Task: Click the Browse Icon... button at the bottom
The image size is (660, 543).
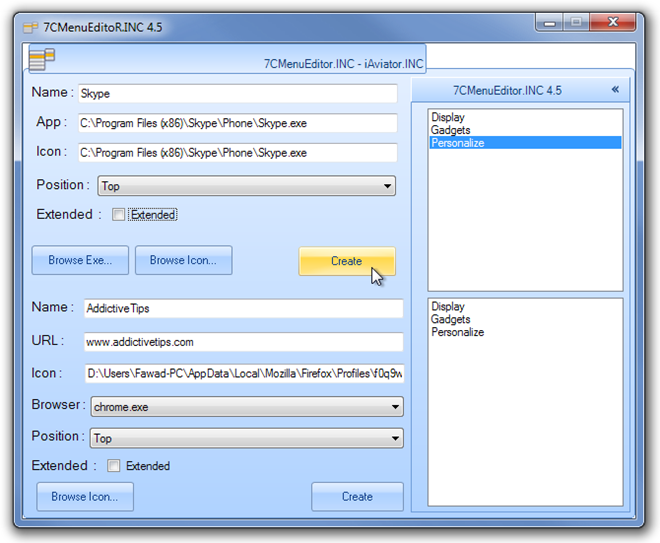Action: pos(85,497)
